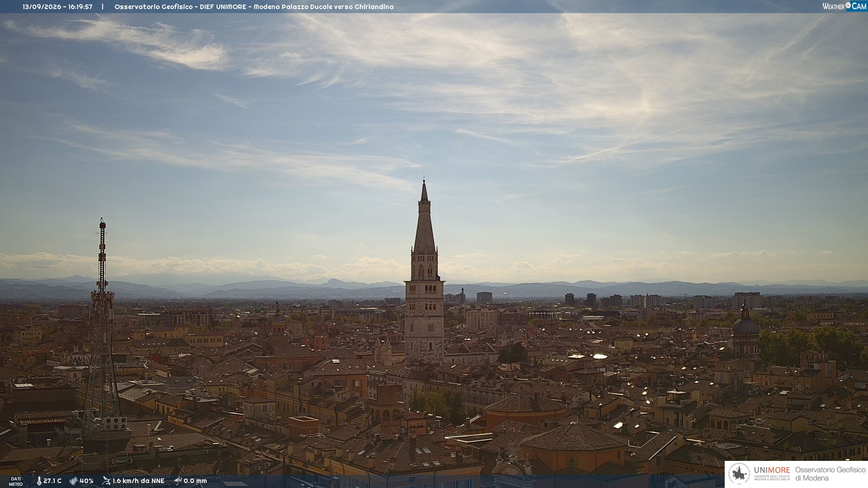
Task: Click the 1.6 km/h da NNE wind reading
Action: click(x=138, y=481)
